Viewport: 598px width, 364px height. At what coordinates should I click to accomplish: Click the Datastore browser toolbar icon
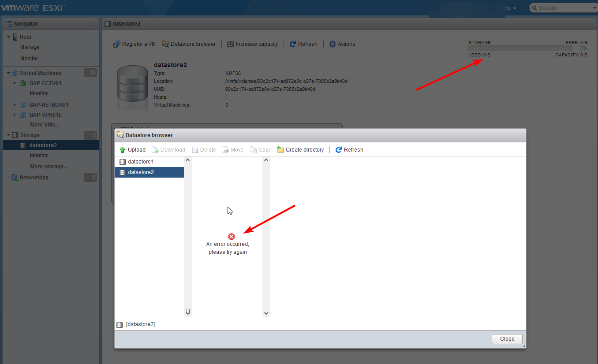click(165, 44)
